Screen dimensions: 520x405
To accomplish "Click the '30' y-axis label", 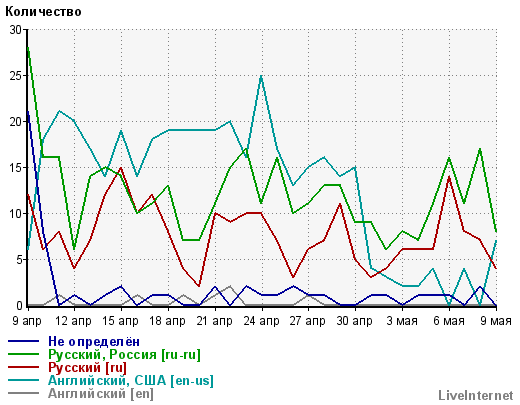I will [x=15, y=30].
